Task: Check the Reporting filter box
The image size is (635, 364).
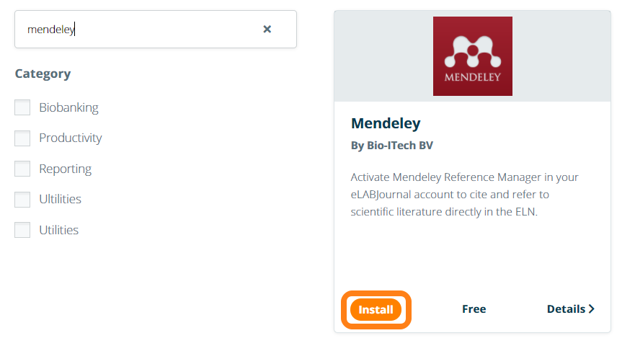Action: (x=22, y=169)
